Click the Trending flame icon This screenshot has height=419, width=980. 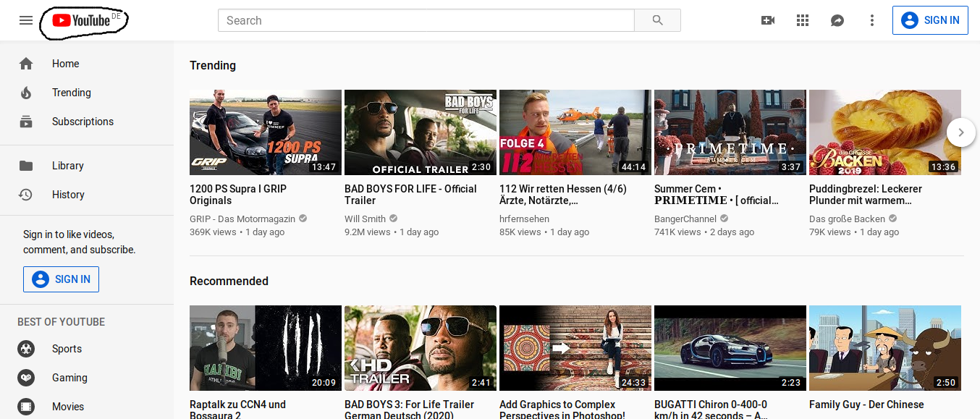[26, 93]
